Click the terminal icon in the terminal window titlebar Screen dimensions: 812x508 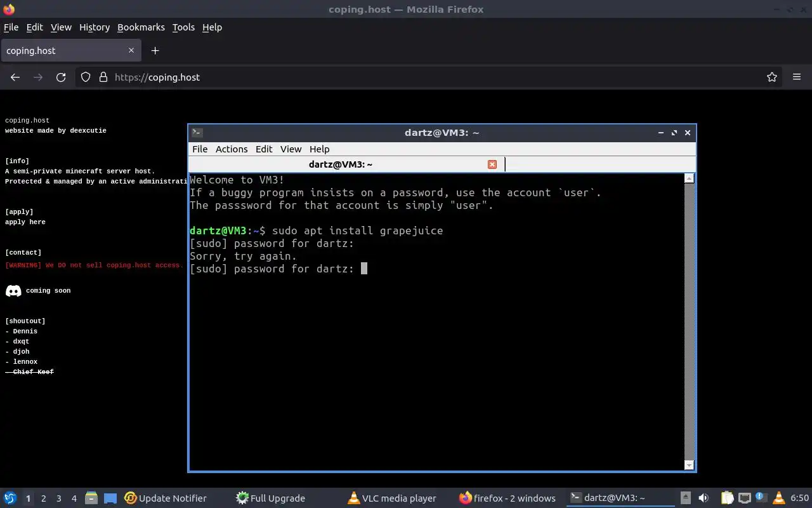tap(197, 133)
